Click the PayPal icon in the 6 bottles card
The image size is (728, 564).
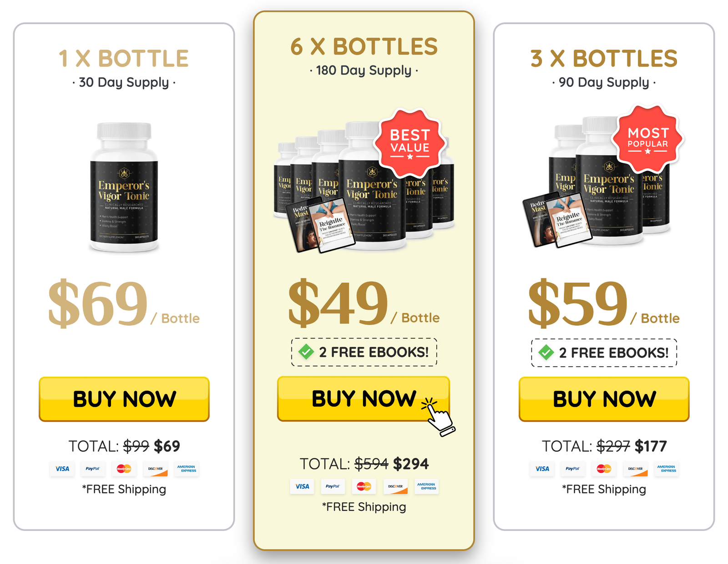pyautogui.click(x=333, y=487)
